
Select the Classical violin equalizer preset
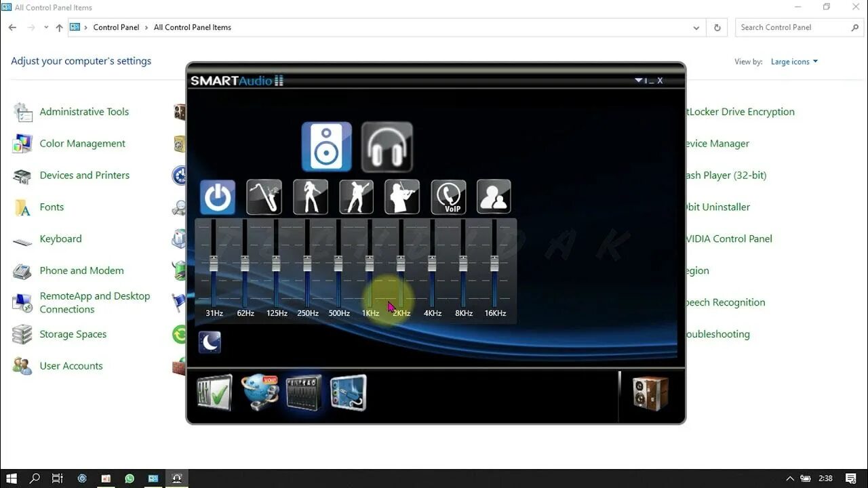click(x=402, y=197)
